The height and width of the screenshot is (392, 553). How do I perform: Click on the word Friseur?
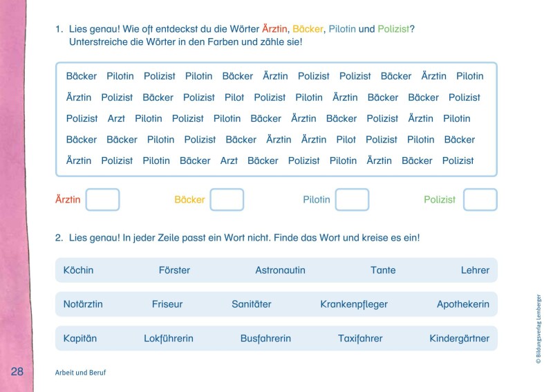[x=167, y=304]
